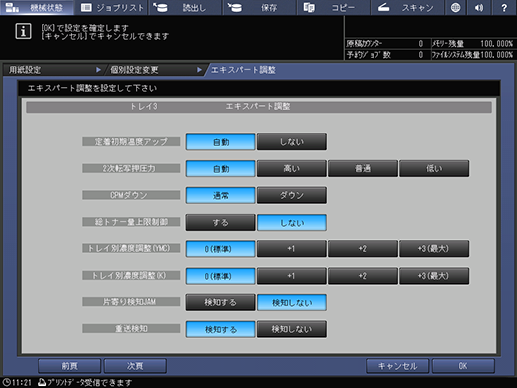Click the printer data reception icon
The height and width of the screenshot is (388, 517).
(42, 382)
